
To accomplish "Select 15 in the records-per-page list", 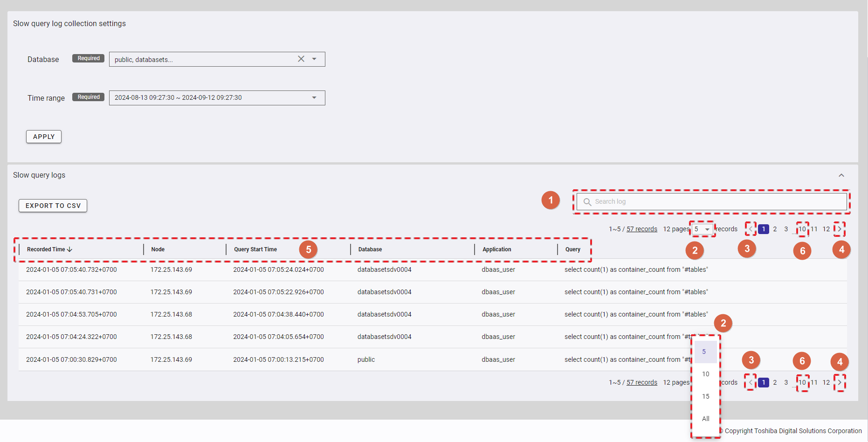I will pyautogui.click(x=705, y=396).
